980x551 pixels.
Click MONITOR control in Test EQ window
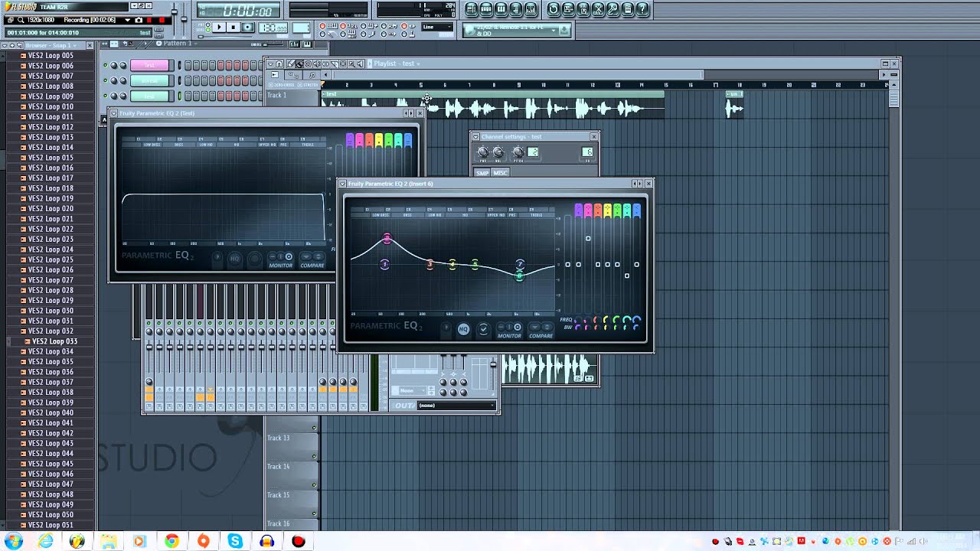[281, 260]
